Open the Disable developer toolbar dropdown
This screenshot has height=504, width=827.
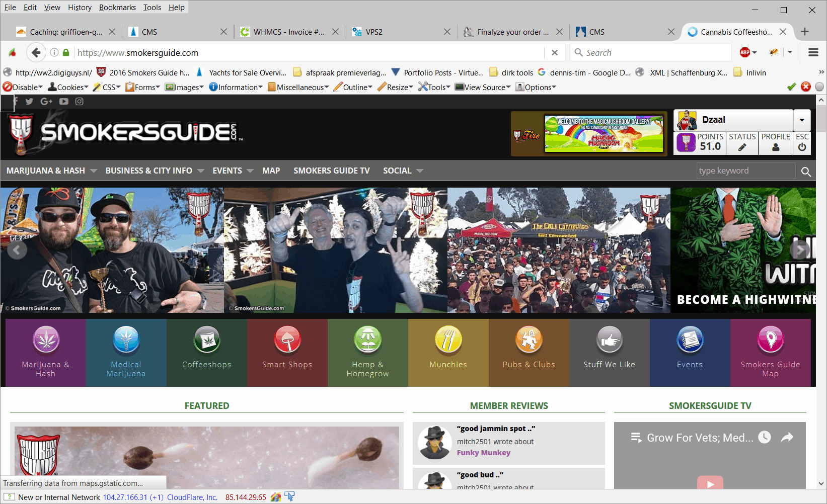(x=23, y=87)
